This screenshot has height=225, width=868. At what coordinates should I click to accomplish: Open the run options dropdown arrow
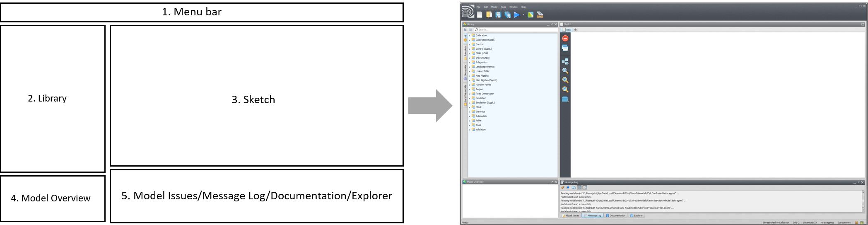(523, 15)
